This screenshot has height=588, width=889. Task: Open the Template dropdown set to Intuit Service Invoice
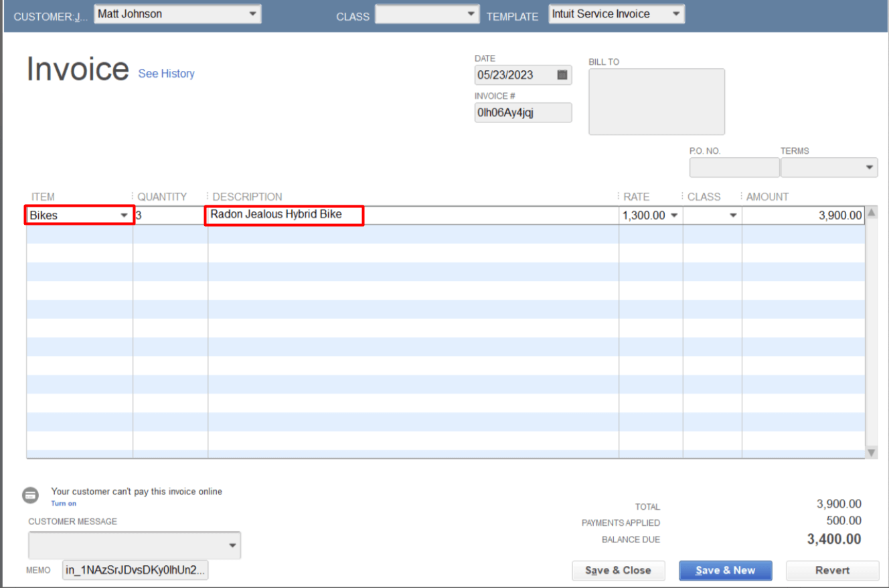tap(676, 13)
